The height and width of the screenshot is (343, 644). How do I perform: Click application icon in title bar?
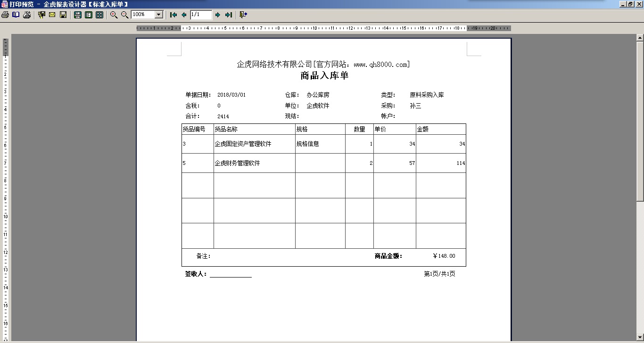(4, 4)
